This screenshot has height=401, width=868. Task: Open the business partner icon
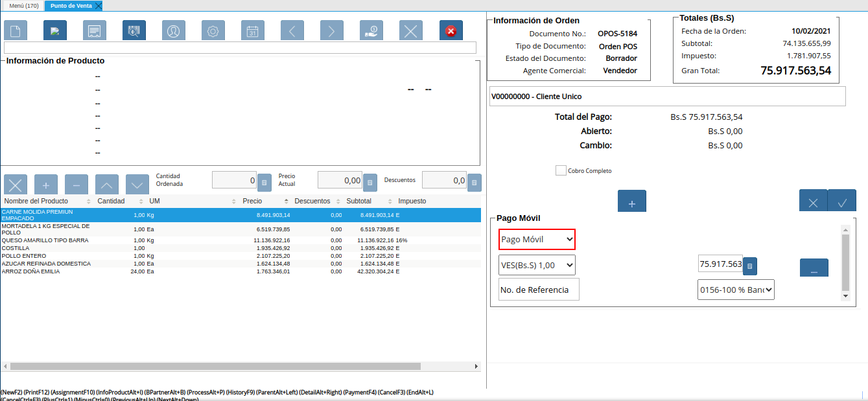pyautogui.click(x=174, y=30)
